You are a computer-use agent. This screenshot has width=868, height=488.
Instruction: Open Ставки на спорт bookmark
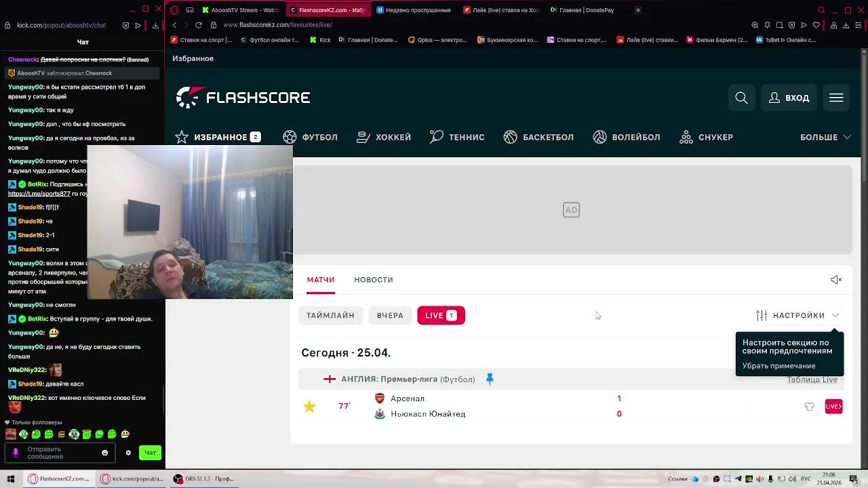click(x=201, y=40)
